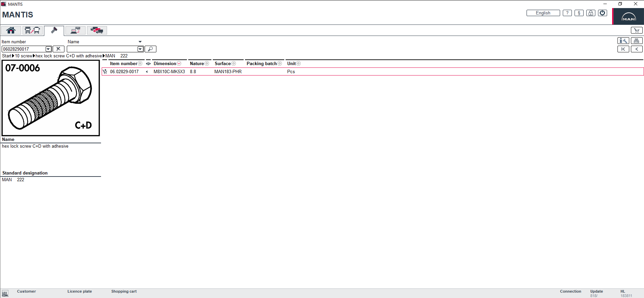Jump back to first level with |< button
644x298 pixels.
pyautogui.click(x=623, y=49)
